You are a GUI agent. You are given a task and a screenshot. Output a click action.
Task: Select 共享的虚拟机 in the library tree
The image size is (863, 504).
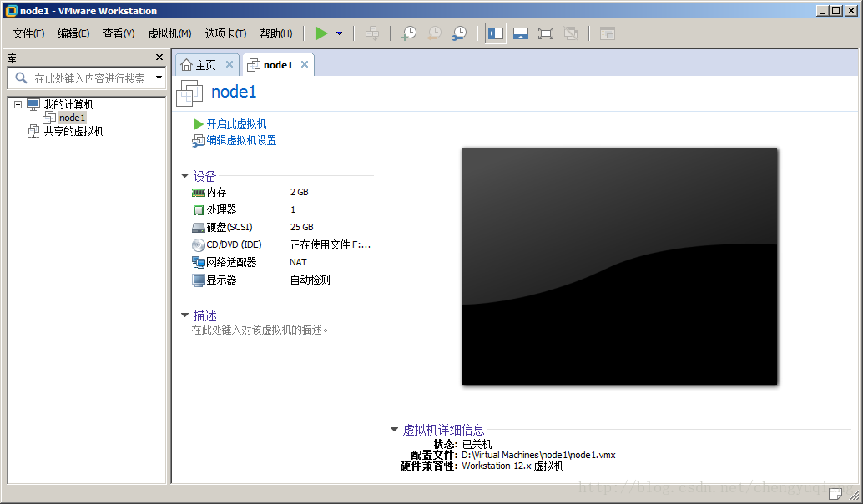[x=73, y=131]
